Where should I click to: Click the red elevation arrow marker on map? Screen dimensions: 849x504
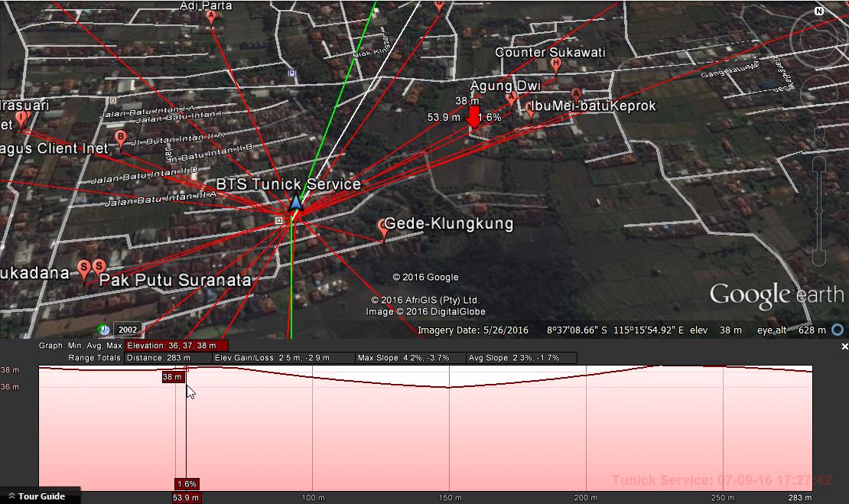473,117
